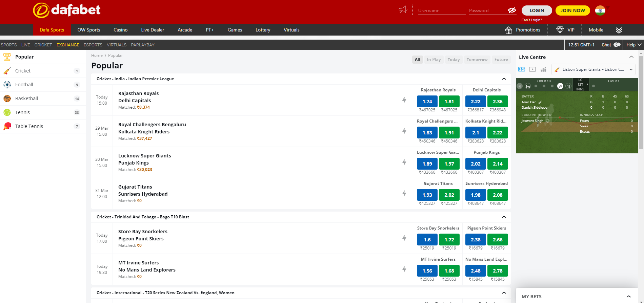Click the 1ST INNS next arrow
The image size is (644, 303).
[587, 84]
